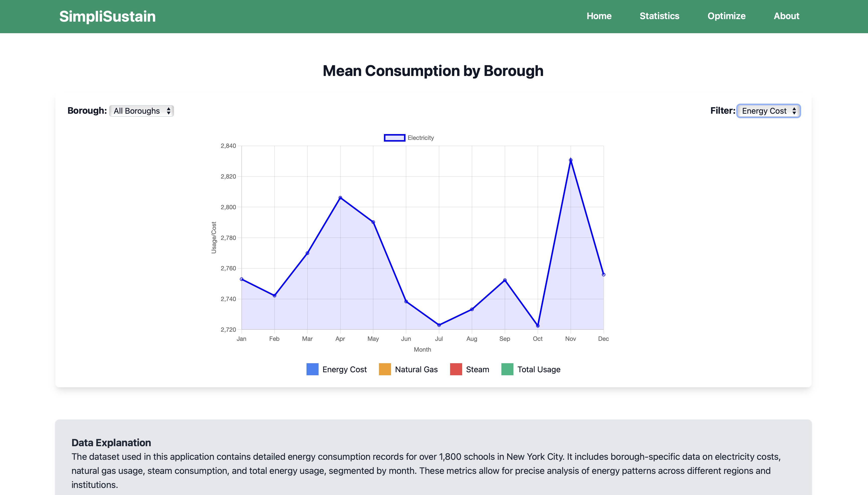Toggle the Electricity legend box

394,138
